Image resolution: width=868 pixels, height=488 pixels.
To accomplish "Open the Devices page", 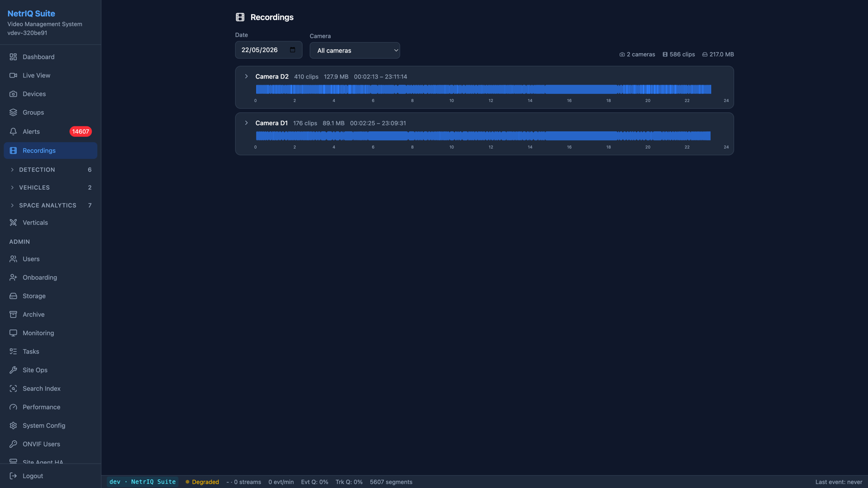I will pos(50,94).
